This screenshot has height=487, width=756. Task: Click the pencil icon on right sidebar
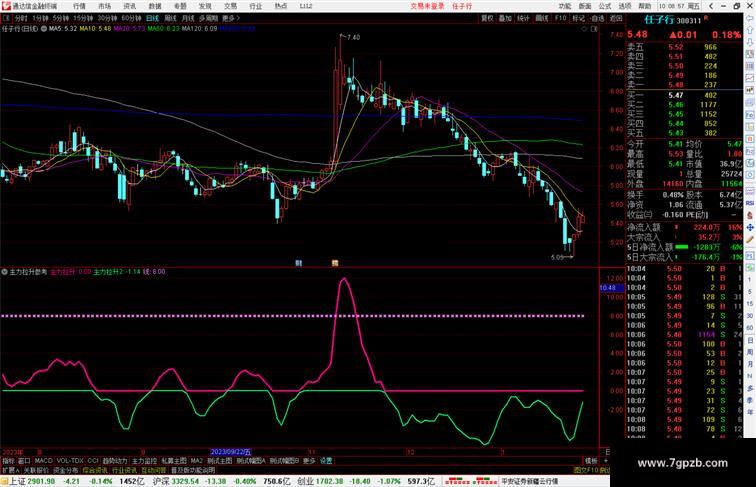coord(750,239)
